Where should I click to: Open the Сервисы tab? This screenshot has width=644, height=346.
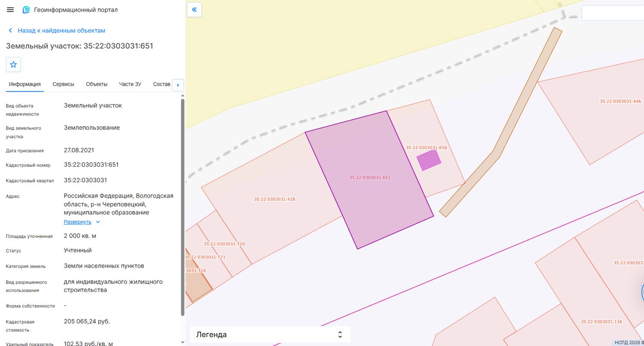64,84
